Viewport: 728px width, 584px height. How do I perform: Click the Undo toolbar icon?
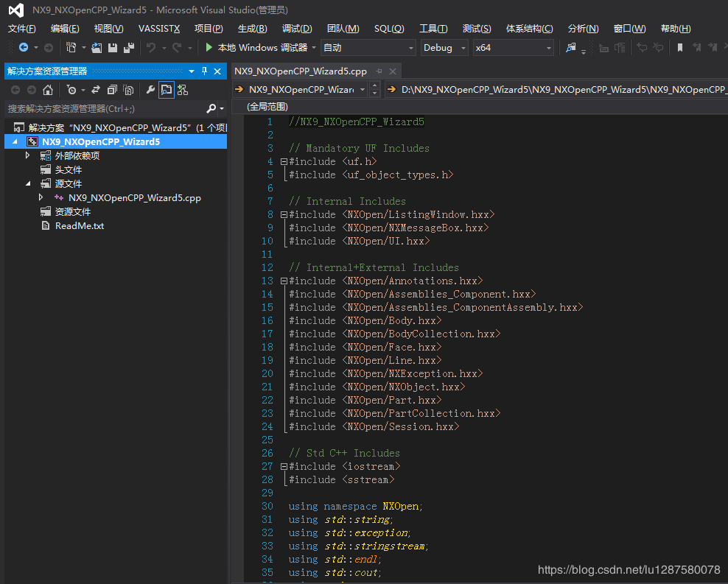point(151,47)
